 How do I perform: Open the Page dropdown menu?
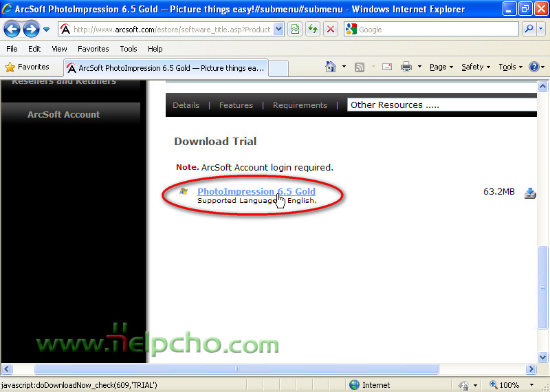pyautogui.click(x=441, y=67)
